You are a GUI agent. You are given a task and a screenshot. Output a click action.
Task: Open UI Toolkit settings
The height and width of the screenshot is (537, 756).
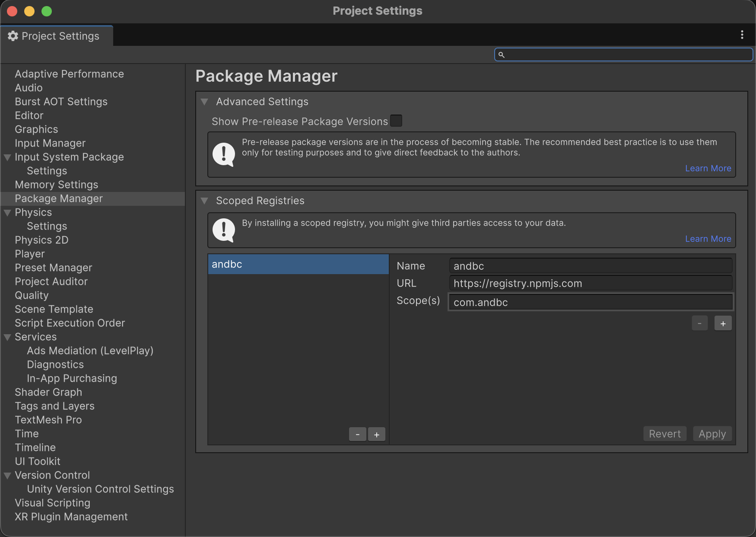pos(38,461)
